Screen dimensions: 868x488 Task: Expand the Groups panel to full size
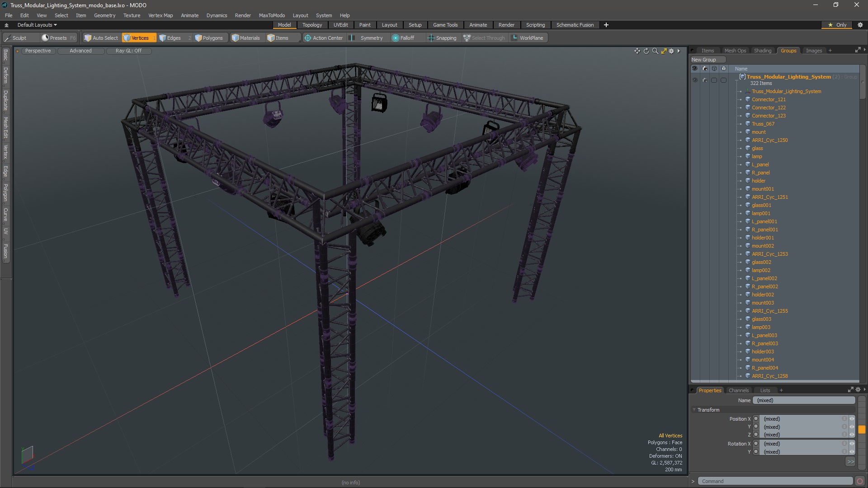[858, 50]
